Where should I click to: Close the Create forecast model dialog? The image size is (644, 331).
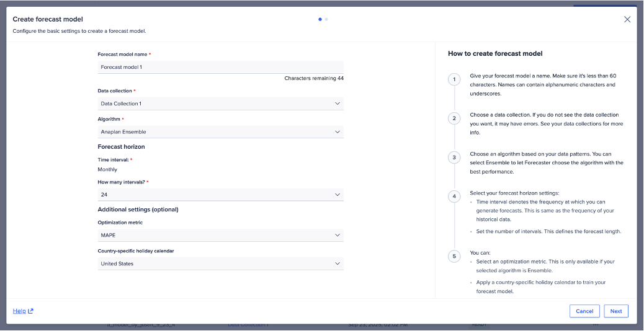point(627,19)
